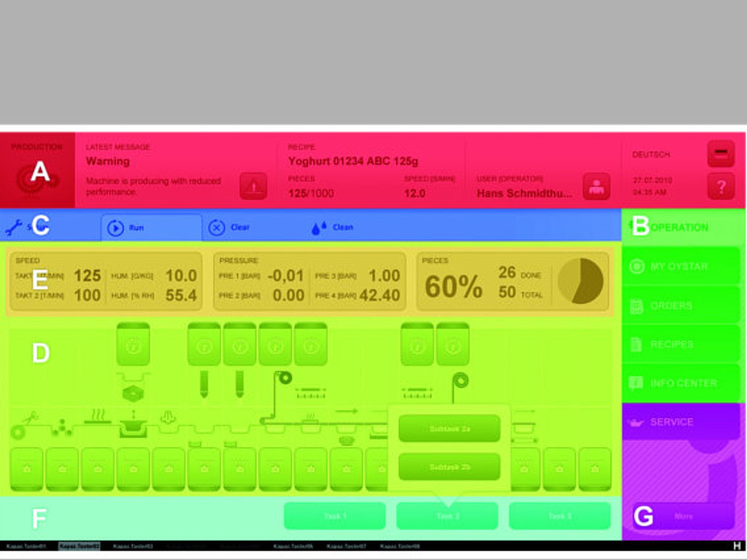The image size is (747, 560).
Task: Click the ORDERS clipboard icon
Action: tap(636, 306)
